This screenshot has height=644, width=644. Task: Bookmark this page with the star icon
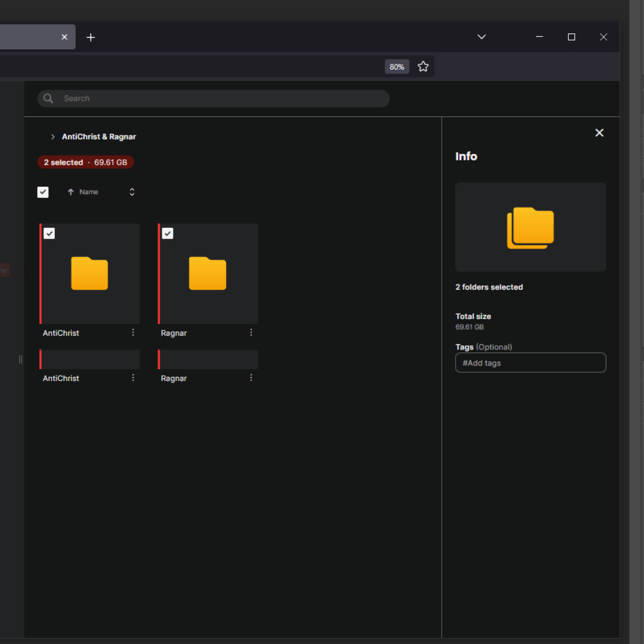pyautogui.click(x=423, y=67)
